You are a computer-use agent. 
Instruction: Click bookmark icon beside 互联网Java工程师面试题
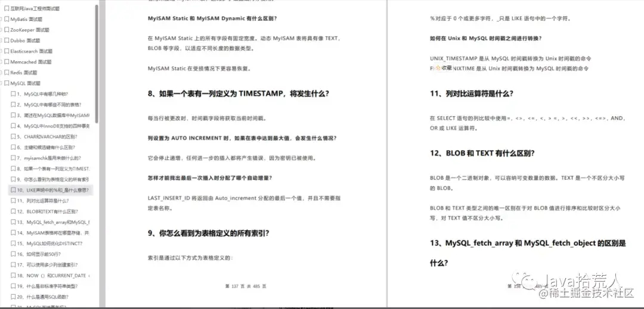tap(7, 8)
